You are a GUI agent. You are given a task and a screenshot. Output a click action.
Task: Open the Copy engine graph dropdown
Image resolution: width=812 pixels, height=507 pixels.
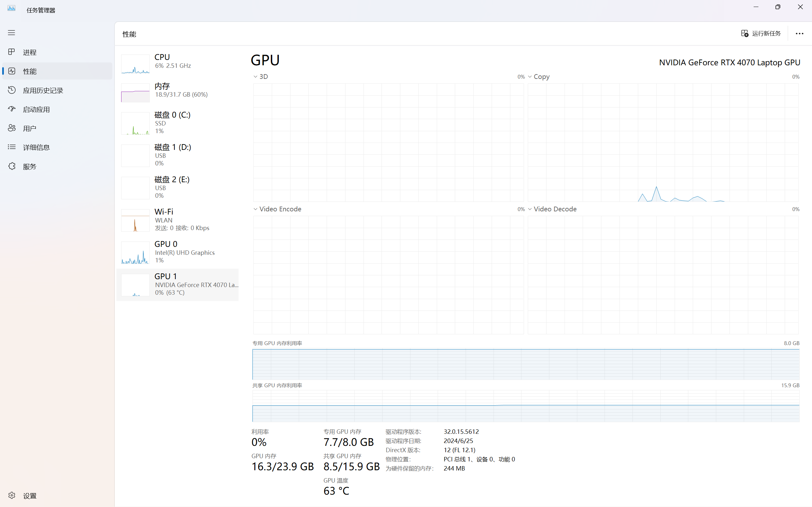click(530, 77)
